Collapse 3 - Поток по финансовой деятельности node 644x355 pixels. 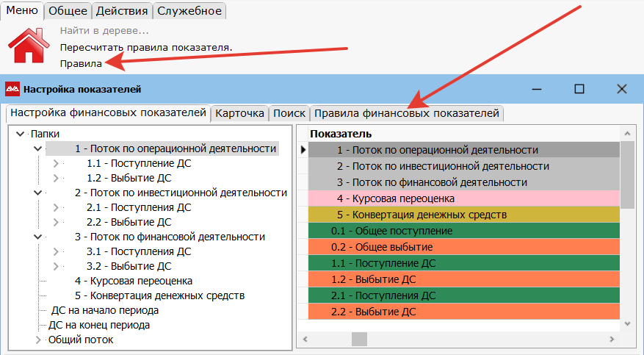tap(37, 237)
